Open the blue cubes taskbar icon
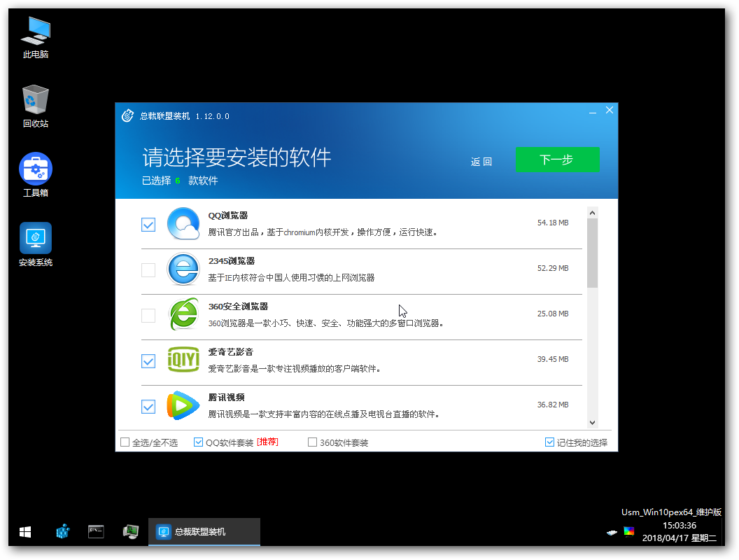Screen dimensions: 739x560 pos(63,532)
